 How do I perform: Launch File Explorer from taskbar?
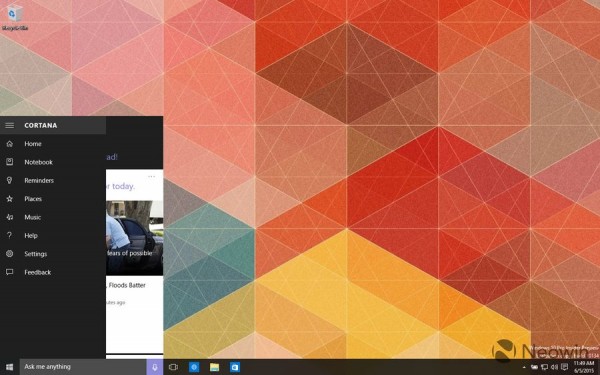214,367
